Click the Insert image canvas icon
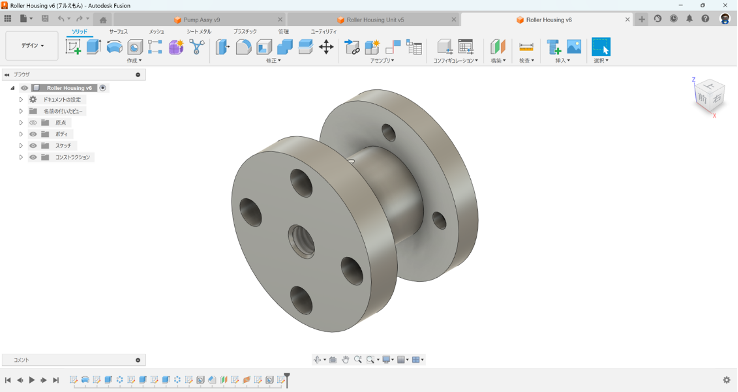The image size is (738, 392). point(574,47)
